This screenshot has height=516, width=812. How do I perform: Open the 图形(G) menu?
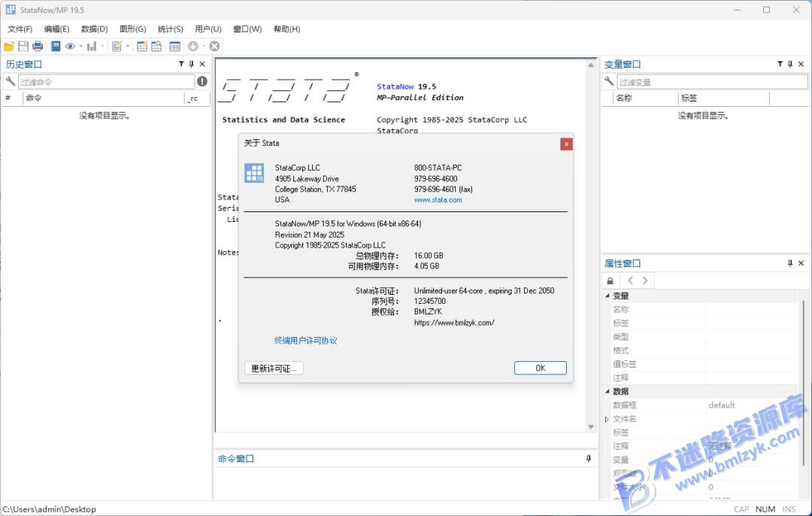[x=132, y=29]
